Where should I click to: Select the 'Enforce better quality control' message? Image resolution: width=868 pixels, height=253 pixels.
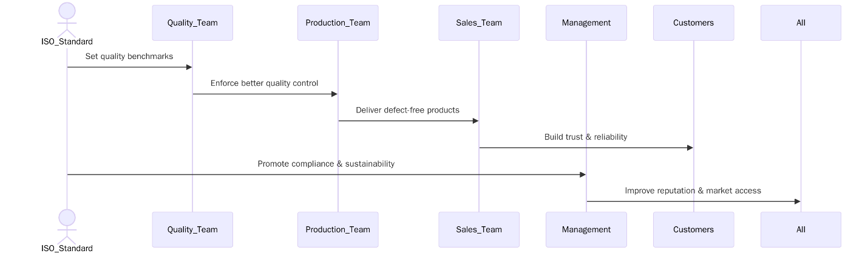(264, 83)
